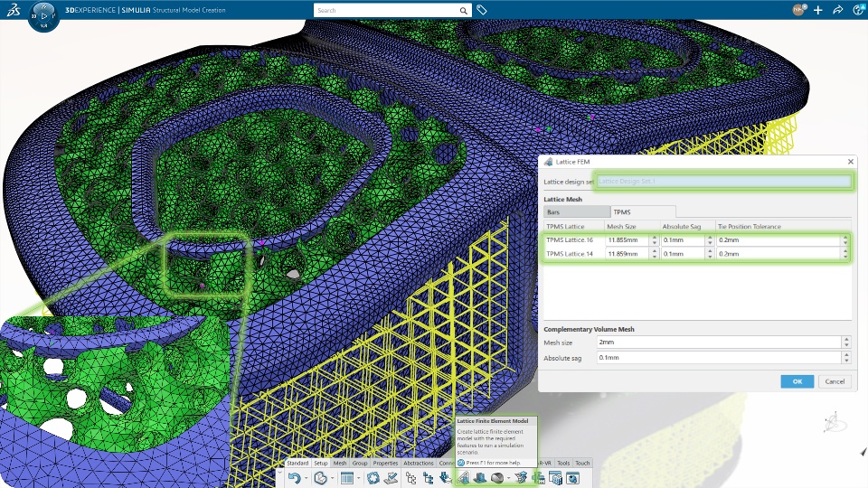Step Absolute Sag of TPMS Lattice.16
This screenshot has width=868, height=488.
pos(711,240)
